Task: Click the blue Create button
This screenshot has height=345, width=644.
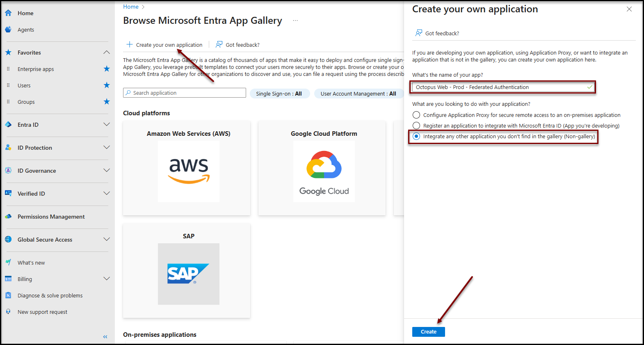Action: tap(428, 332)
